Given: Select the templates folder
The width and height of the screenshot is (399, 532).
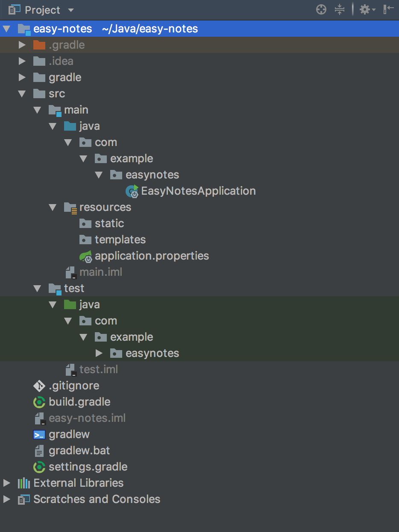Looking at the screenshot, I should [120, 240].
